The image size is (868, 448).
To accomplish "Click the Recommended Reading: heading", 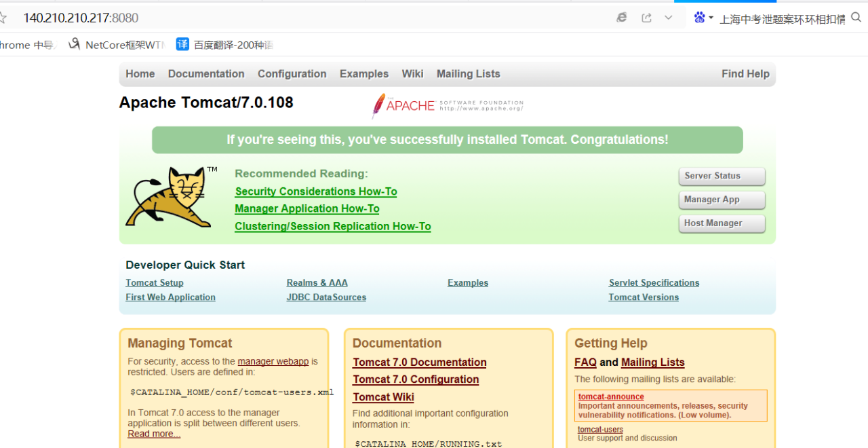I will click(x=301, y=174).
